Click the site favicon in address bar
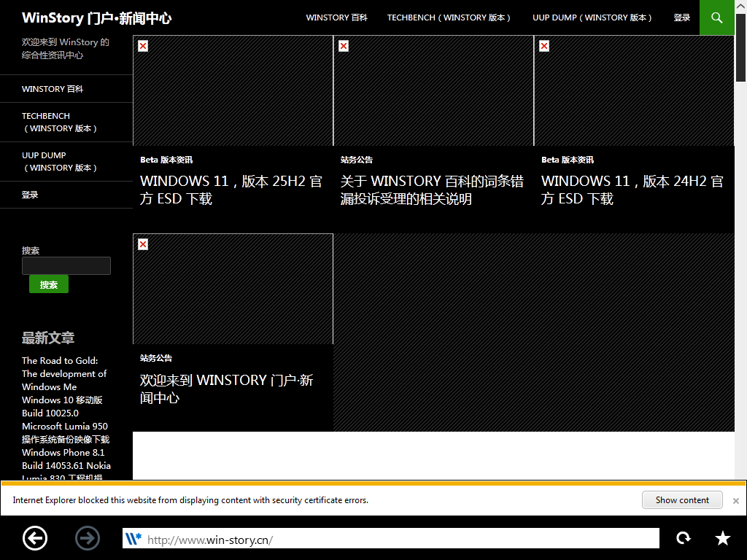The height and width of the screenshot is (560, 747). pyautogui.click(x=133, y=539)
